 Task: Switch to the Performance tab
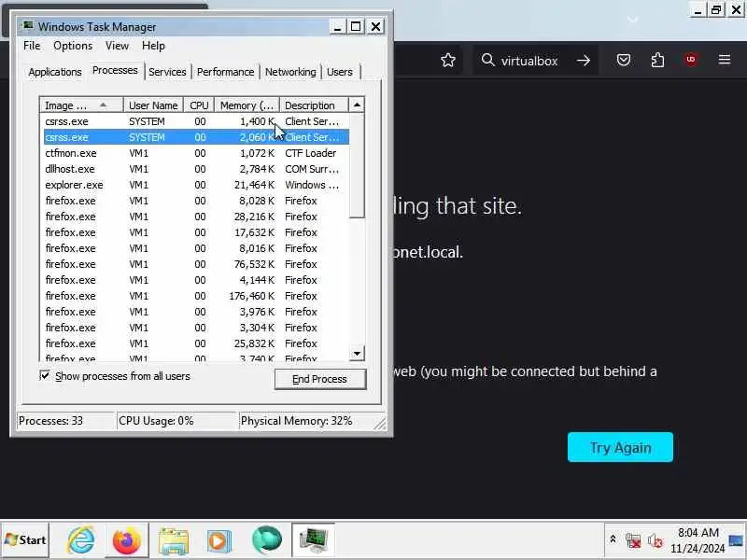tap(225, 72)
